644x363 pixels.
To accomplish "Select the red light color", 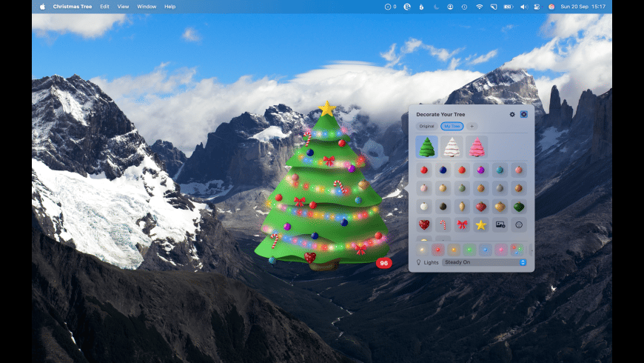I will click(437, 250).
